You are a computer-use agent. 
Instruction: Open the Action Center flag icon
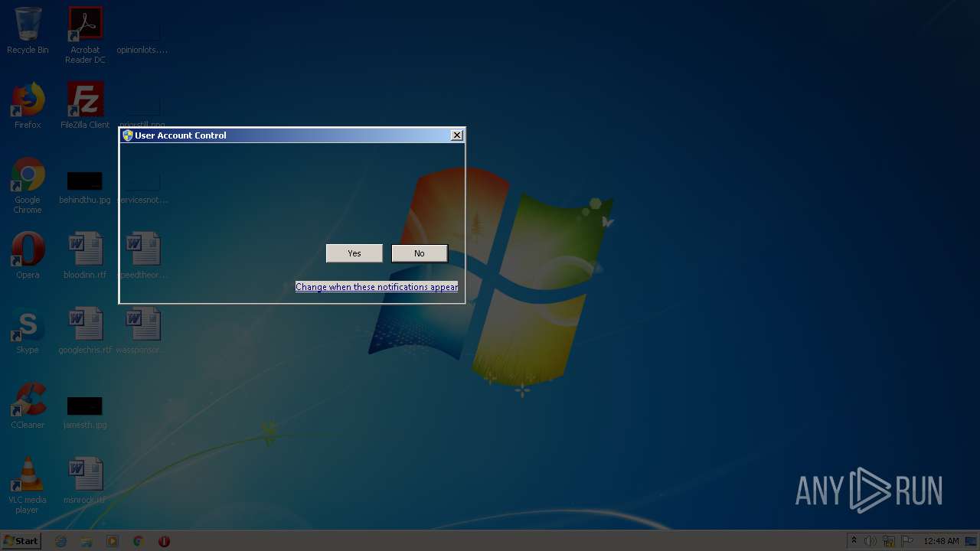coord(907,541)
